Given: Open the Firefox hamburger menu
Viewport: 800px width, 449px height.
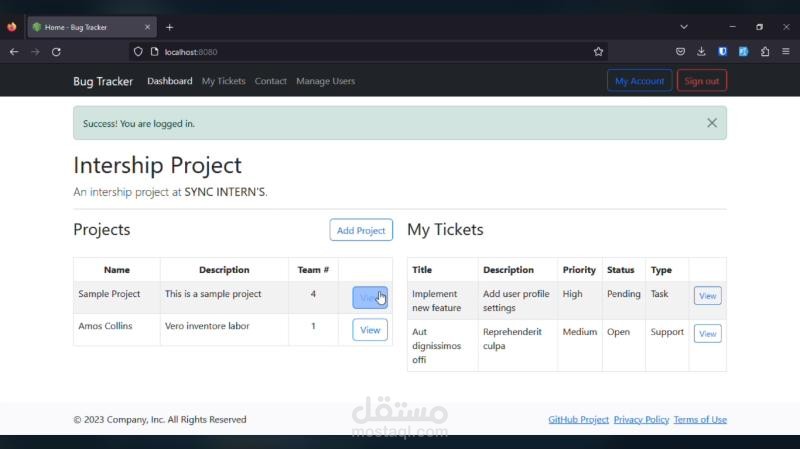Looking at the screenshot, I should click(x=786, y=52).
